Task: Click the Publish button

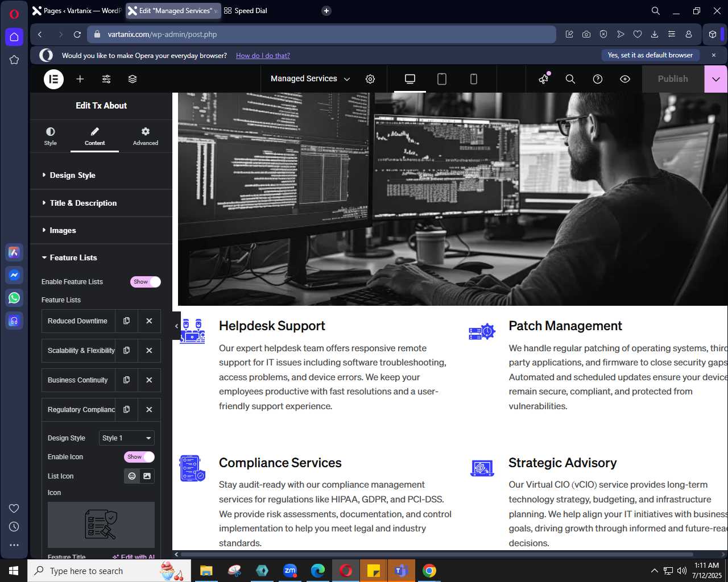Action: pos(673,79)
